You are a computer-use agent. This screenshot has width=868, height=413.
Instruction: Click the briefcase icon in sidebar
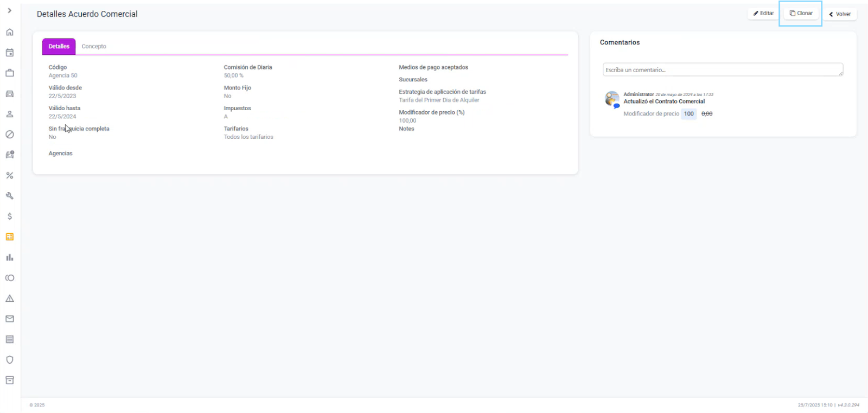[10, 73]
